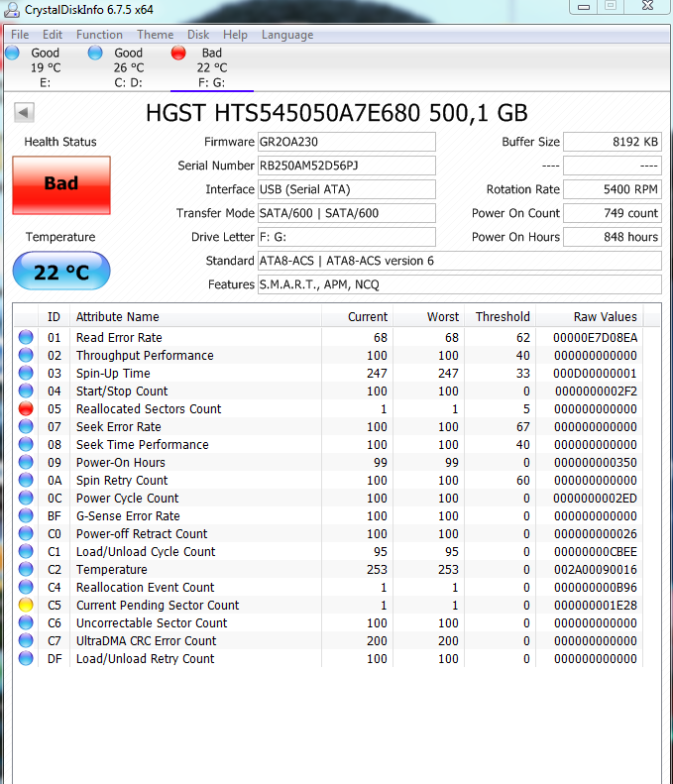This screenshot has height=784, width=673.
Task: Go to previous disk with left arrow button
Action: 24,113
